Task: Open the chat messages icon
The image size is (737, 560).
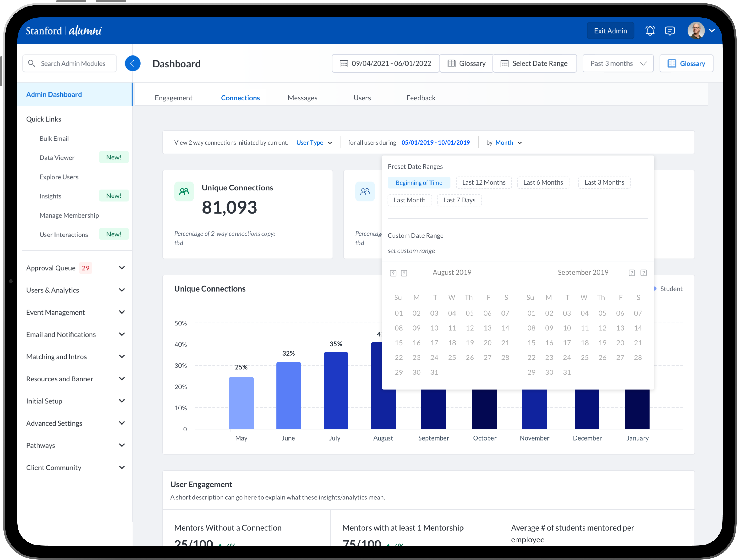Action: coord(670,31)
